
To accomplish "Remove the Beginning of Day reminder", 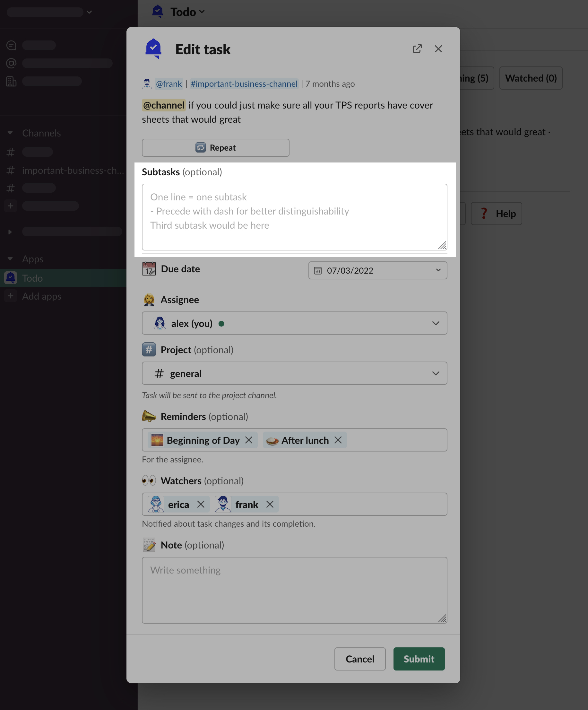I will tap(249, 440).
